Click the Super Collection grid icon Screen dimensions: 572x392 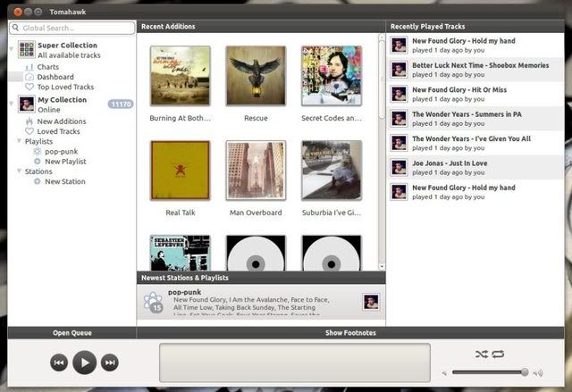pos(27,49)
